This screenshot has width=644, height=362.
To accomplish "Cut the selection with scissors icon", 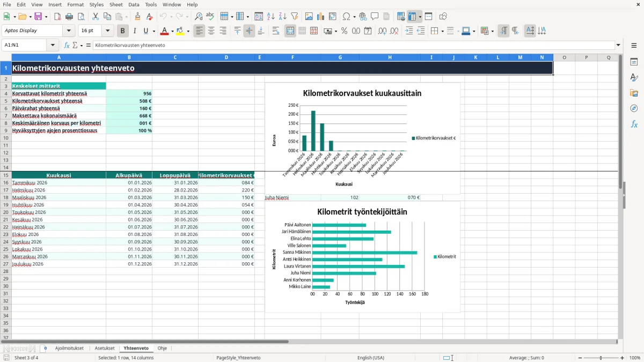I will pyautogui.click(x=95, y=17).
